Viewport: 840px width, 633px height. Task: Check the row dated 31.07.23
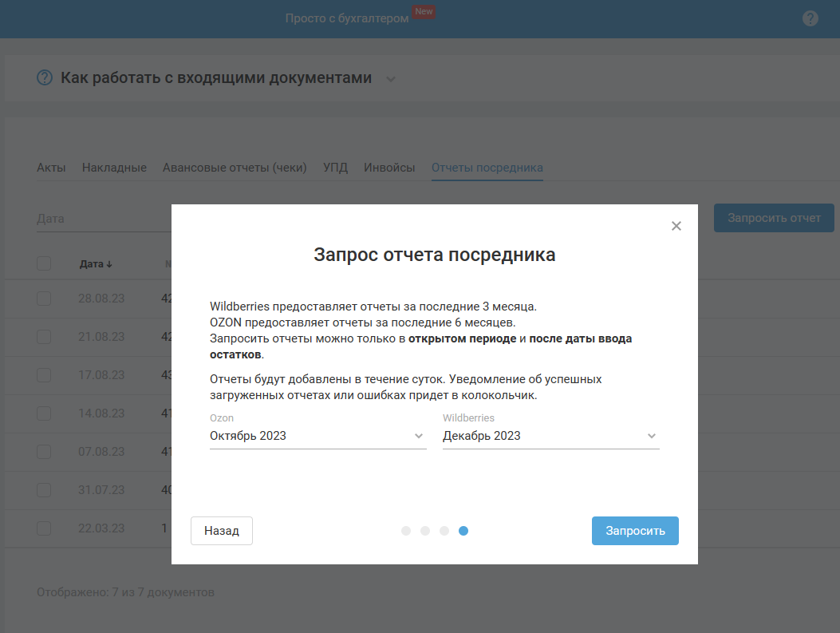[x=44, y=490]
